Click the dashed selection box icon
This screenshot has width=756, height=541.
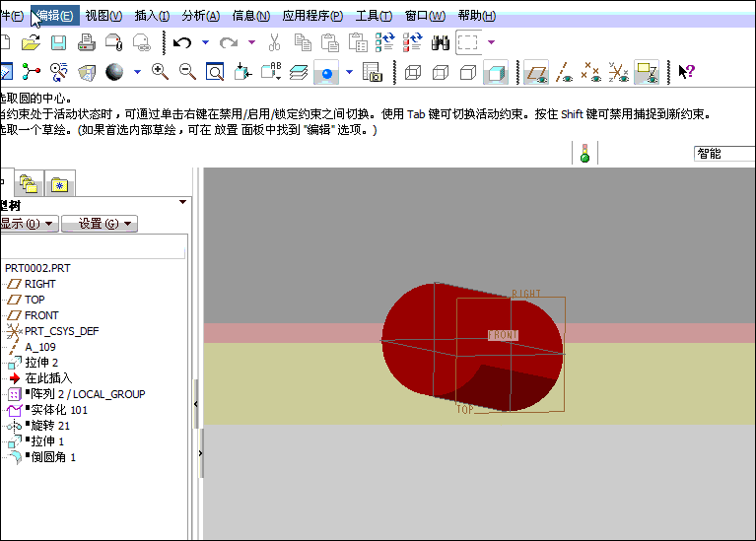coord(467,42)
